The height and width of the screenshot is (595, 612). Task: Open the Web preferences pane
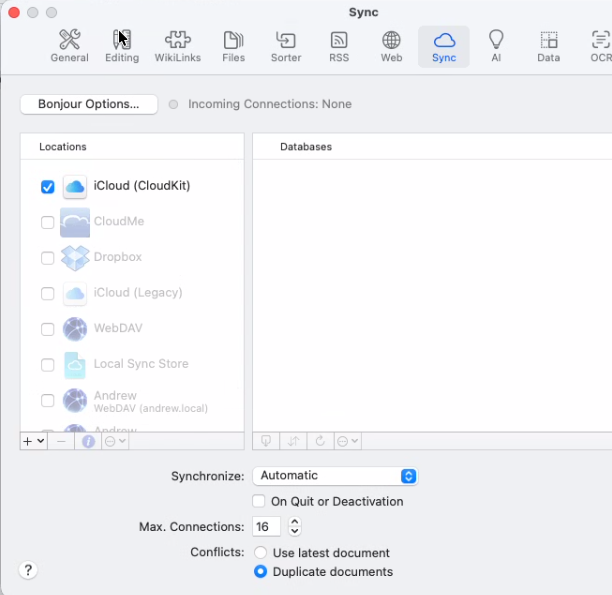coord(391,46)
